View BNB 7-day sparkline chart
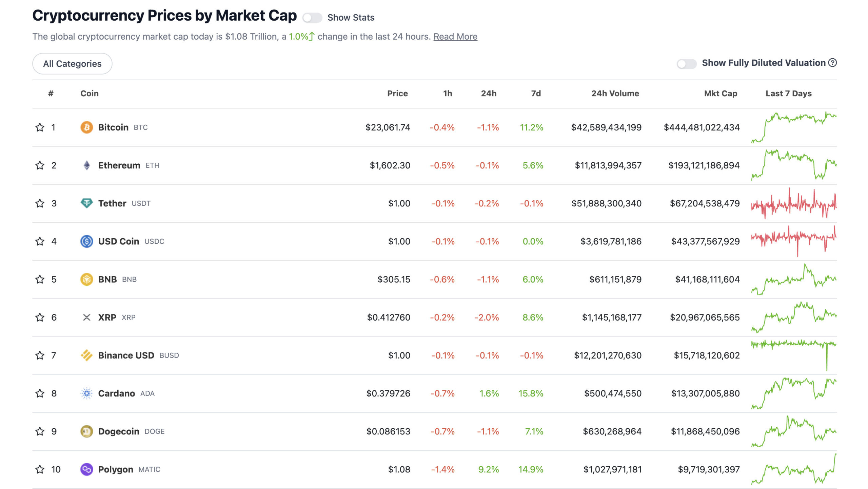Image resolution: width=868 pixels, height=489 pixels. click(x=794, y=279)
